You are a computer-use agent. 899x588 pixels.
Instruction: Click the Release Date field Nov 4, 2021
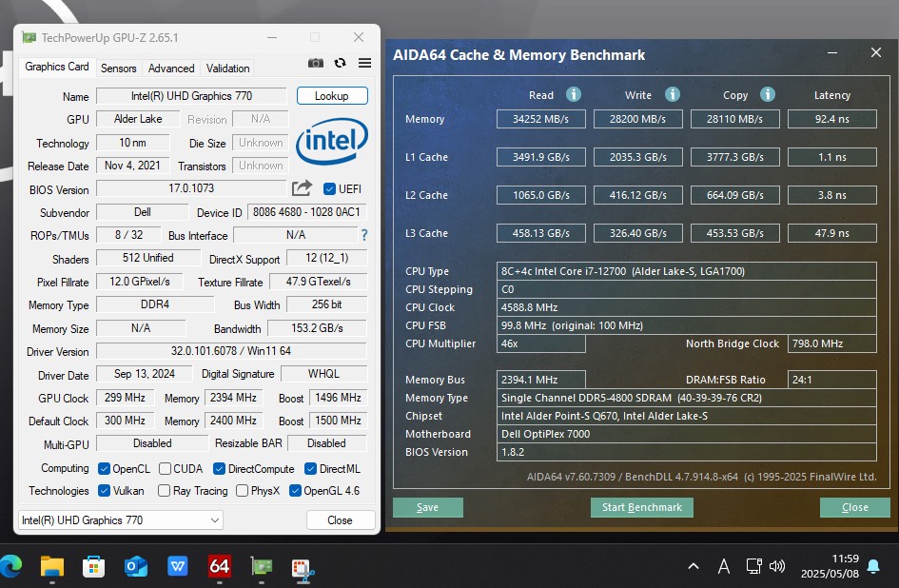132,166
